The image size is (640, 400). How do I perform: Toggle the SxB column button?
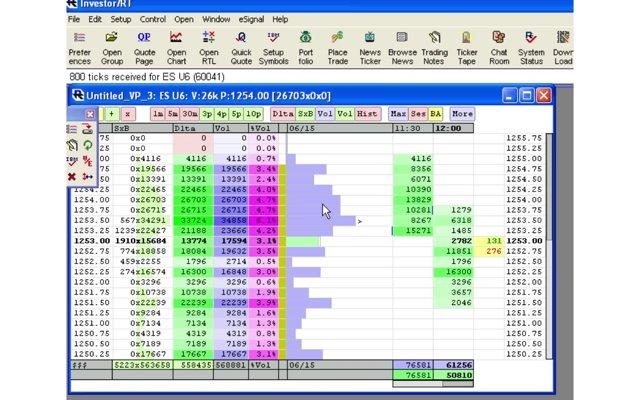tap(305, 114)
